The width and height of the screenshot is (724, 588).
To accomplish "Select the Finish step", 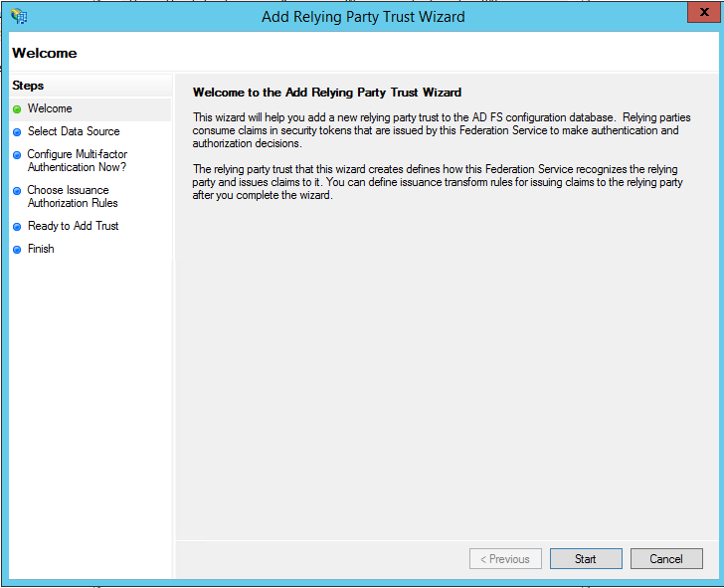I will (41, 249).
